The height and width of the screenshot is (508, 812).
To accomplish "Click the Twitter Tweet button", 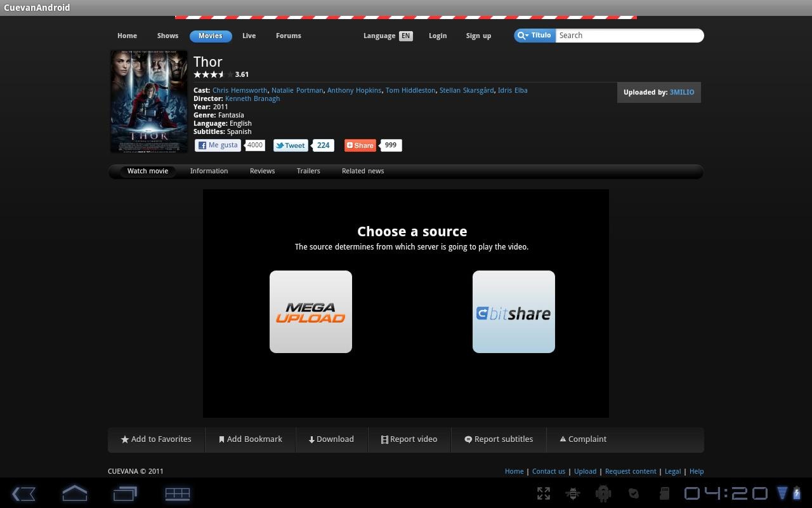I will click(291, 145).
